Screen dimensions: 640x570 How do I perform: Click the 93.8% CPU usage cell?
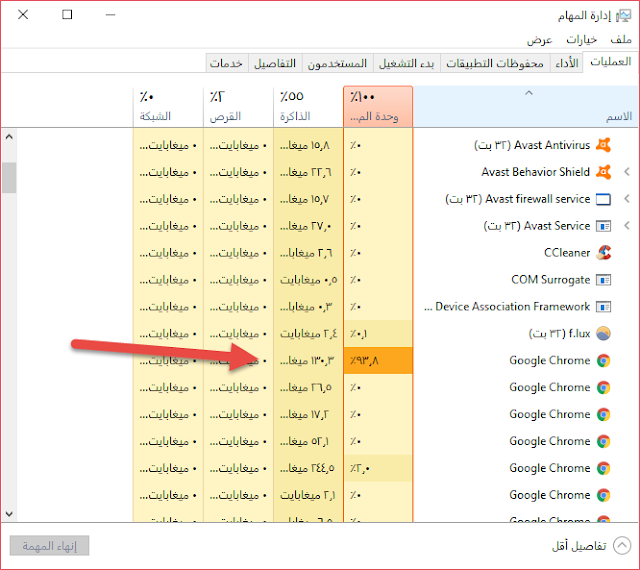pyautogui.click(x=378, y=361)
